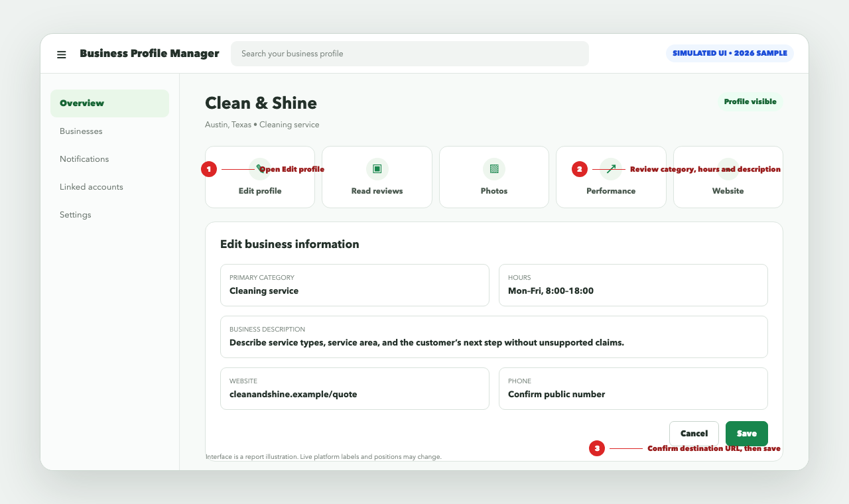This screenshot has height=504, width=849.
Task: Go to Notifications in the sidebar
Action: 109,159
